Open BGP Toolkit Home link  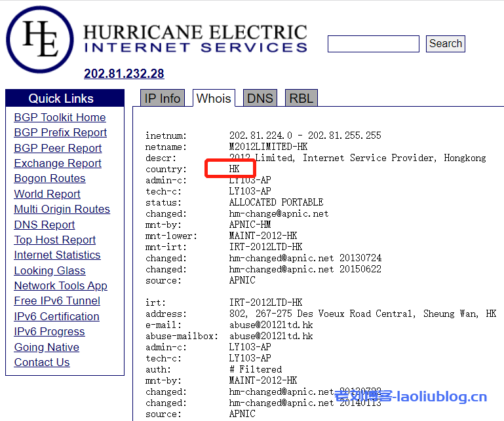coord(60,117)
